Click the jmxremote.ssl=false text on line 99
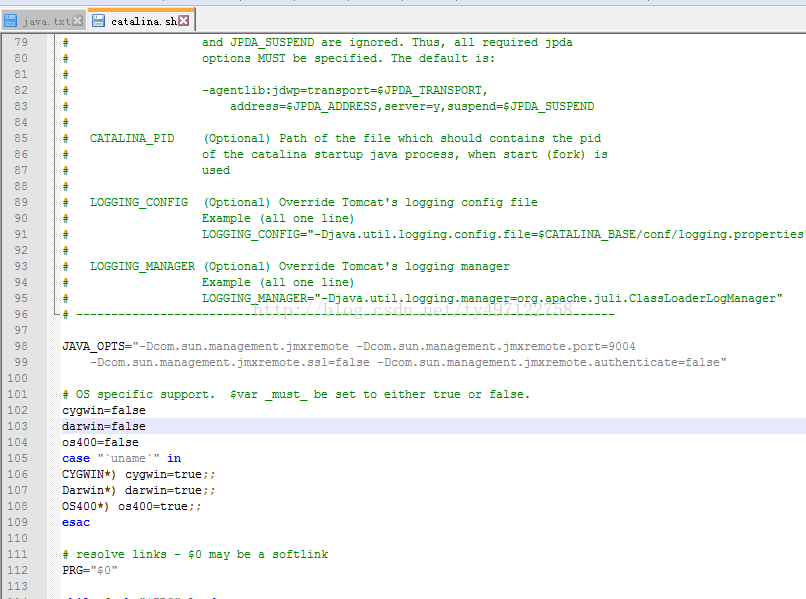The width and height of the screenshot is (806, 599). point(303,362)
